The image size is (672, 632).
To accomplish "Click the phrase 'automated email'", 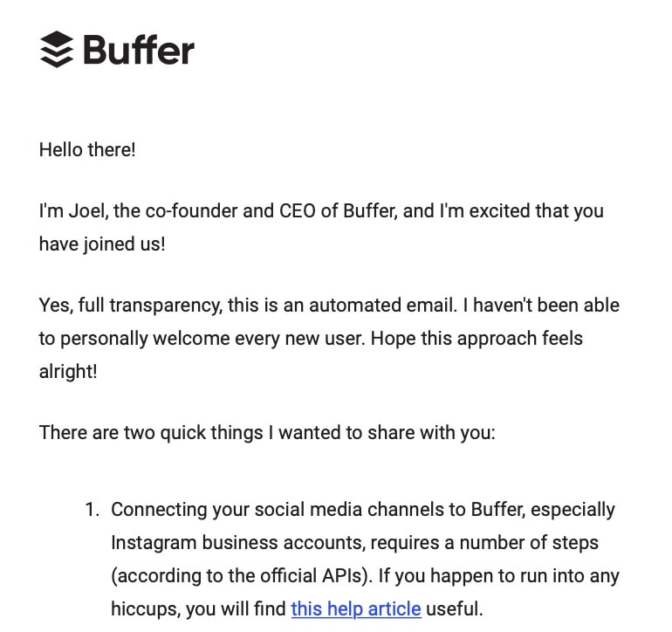I will pyautogui.click(x=382, y=306).
